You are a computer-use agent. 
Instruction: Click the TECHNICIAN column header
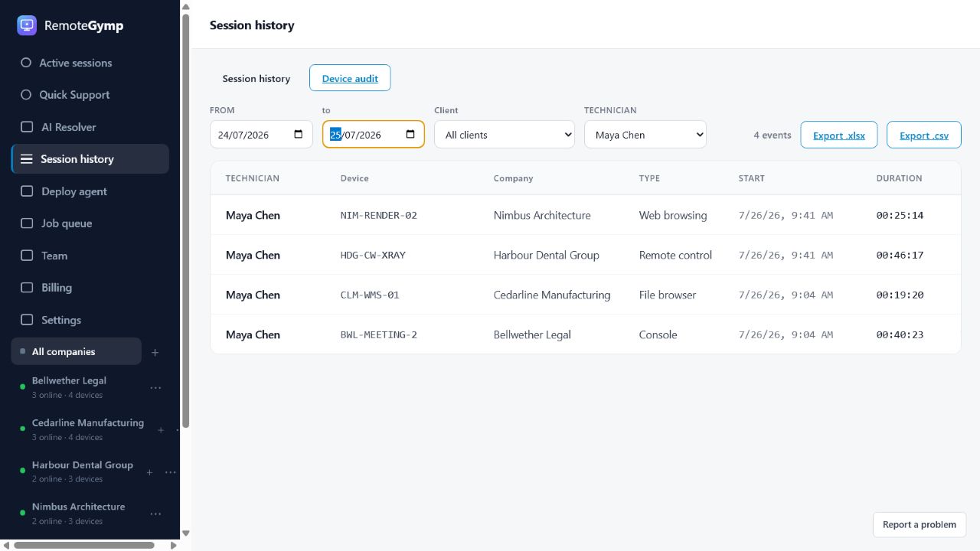pyautogui.click(x=253, y=178)
